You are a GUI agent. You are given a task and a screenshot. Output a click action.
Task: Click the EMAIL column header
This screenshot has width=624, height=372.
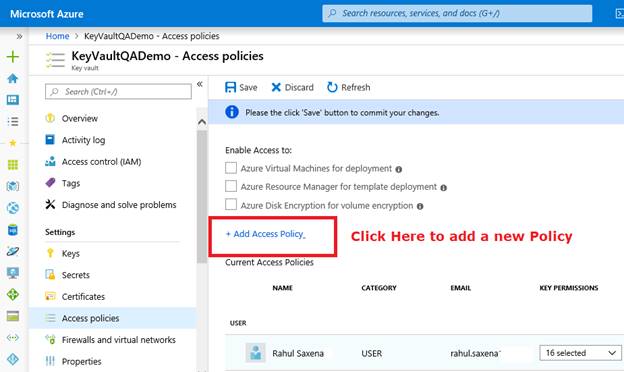(x=460, y=288)
